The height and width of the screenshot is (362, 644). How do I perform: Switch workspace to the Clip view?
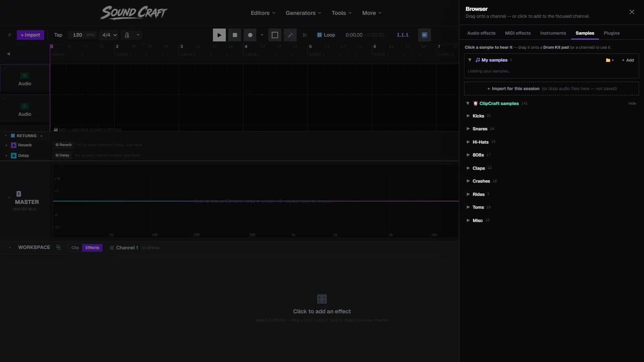tap(75, 248)
